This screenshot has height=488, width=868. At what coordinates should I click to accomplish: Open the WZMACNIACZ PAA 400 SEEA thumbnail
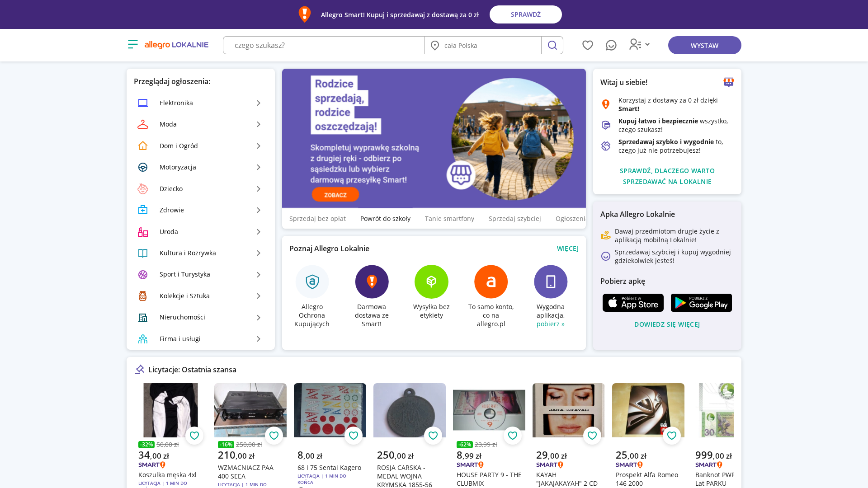point(250,410)
